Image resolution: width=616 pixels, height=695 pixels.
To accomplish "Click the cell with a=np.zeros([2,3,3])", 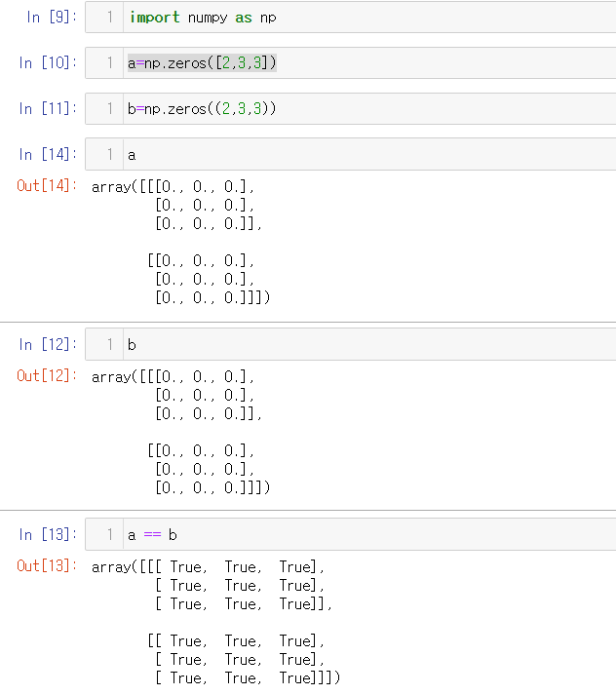I will click(350, 63).
